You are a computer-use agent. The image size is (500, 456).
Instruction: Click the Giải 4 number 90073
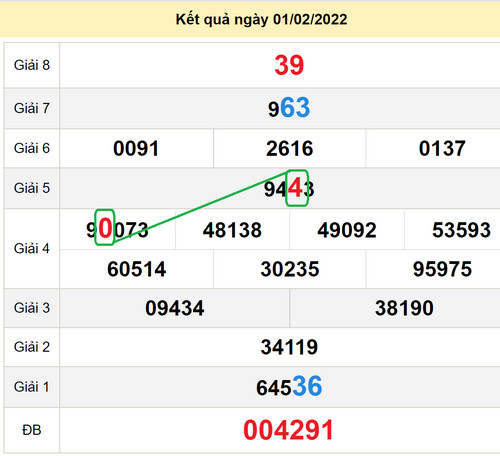pos(117,229)
